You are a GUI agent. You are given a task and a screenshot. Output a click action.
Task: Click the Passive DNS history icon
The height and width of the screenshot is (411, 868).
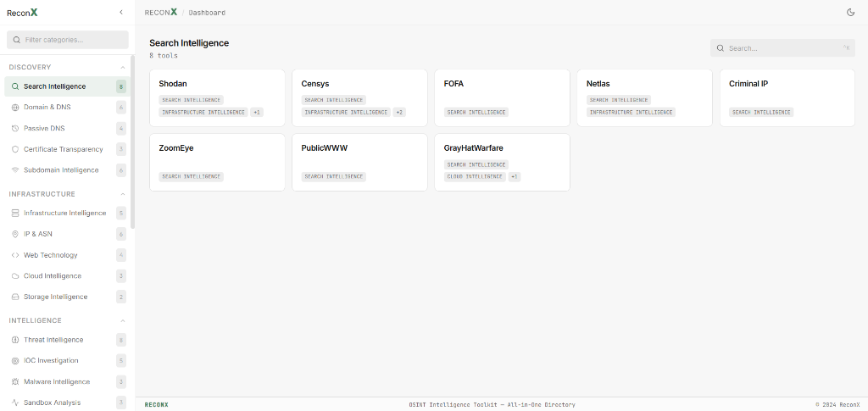(15, 128)
